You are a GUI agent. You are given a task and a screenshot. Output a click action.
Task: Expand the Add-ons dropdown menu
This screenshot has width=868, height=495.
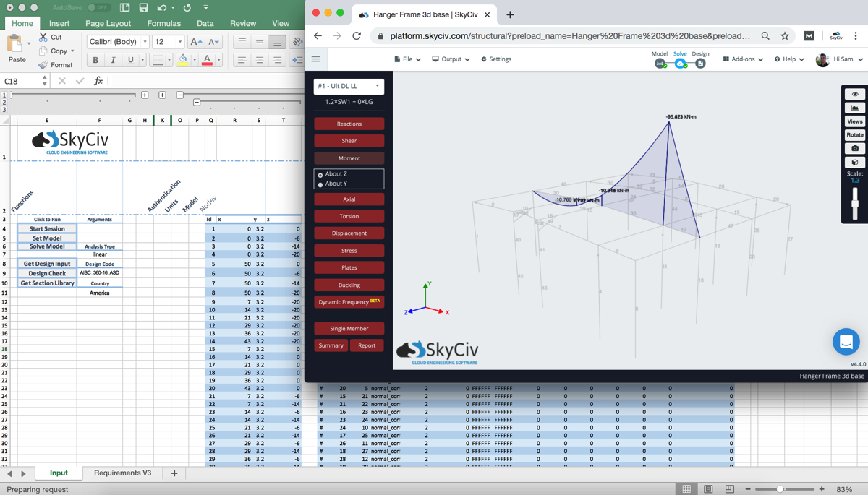743,59
